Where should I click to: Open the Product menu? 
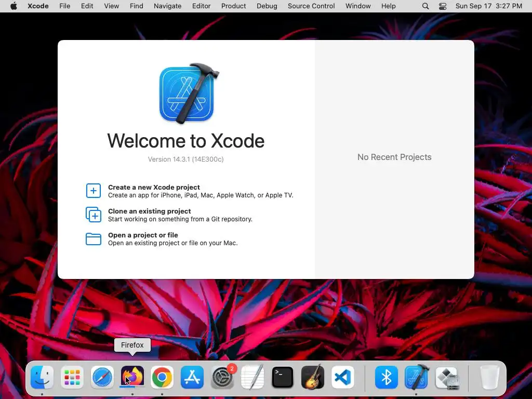point(233,6)
